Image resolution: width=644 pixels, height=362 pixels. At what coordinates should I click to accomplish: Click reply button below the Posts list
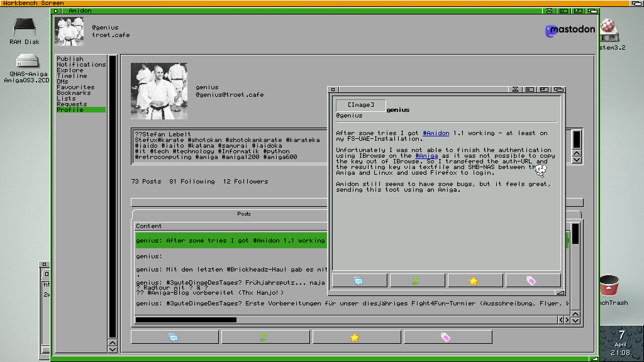(x=175, y=337)
